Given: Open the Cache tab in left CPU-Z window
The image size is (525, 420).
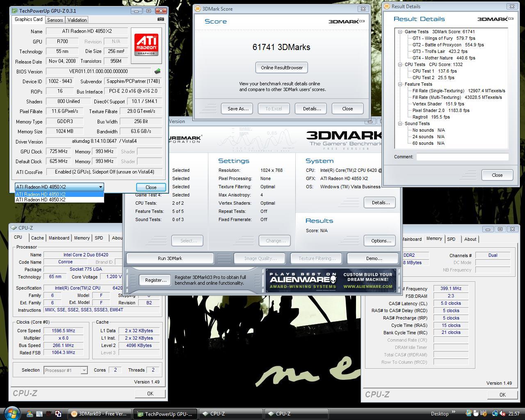Looking at the screenshot, I should tap(37, 238).
